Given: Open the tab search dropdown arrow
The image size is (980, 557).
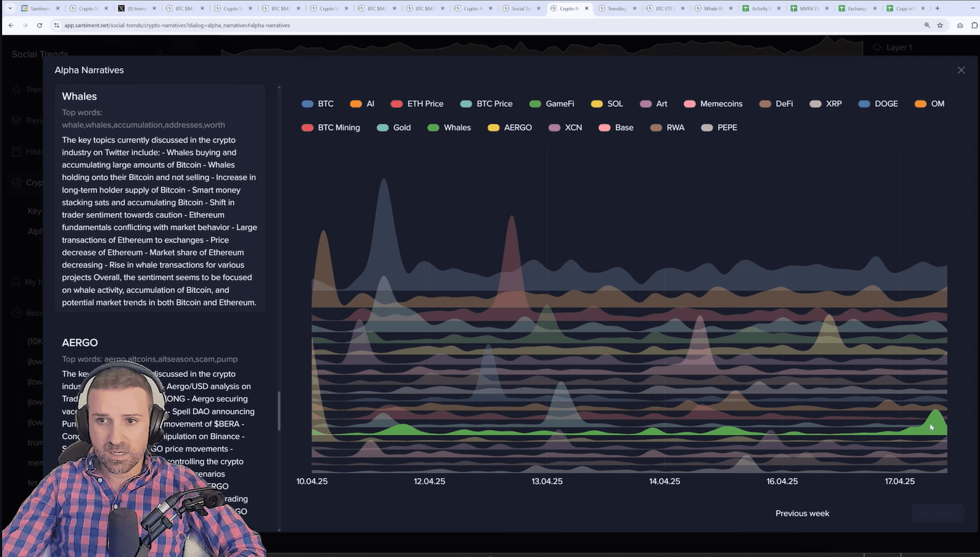Looking at the screenshot, I should click(x=10, y=9).
